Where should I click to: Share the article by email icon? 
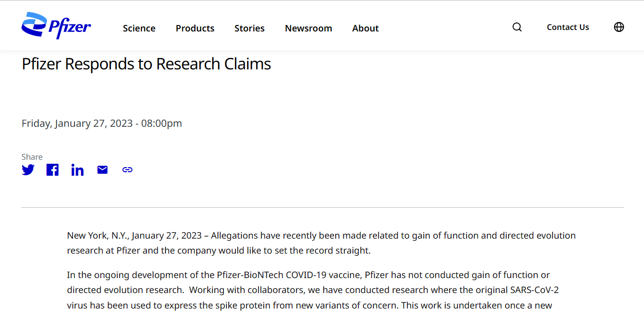coord(102,170)
